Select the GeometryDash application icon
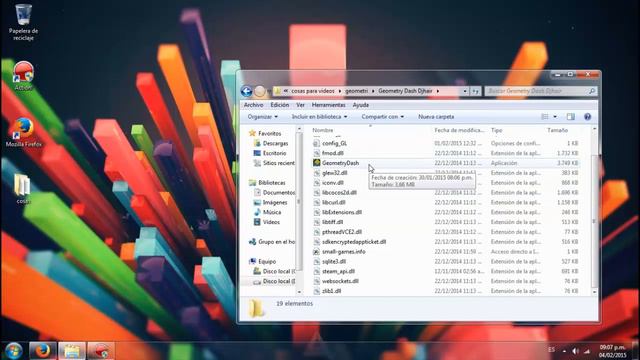Image resolution: width=640 pixels, height=360 pixels. (x=317, y=162)
